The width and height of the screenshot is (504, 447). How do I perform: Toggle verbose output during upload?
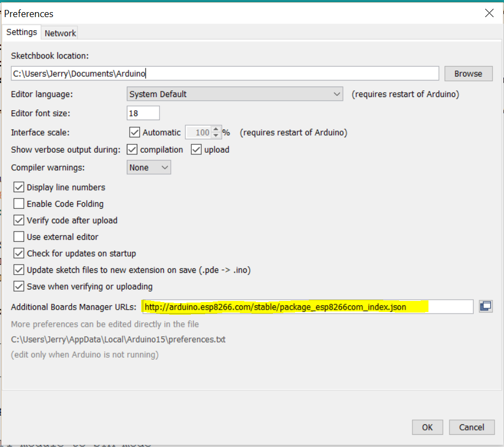pos(196,149)
